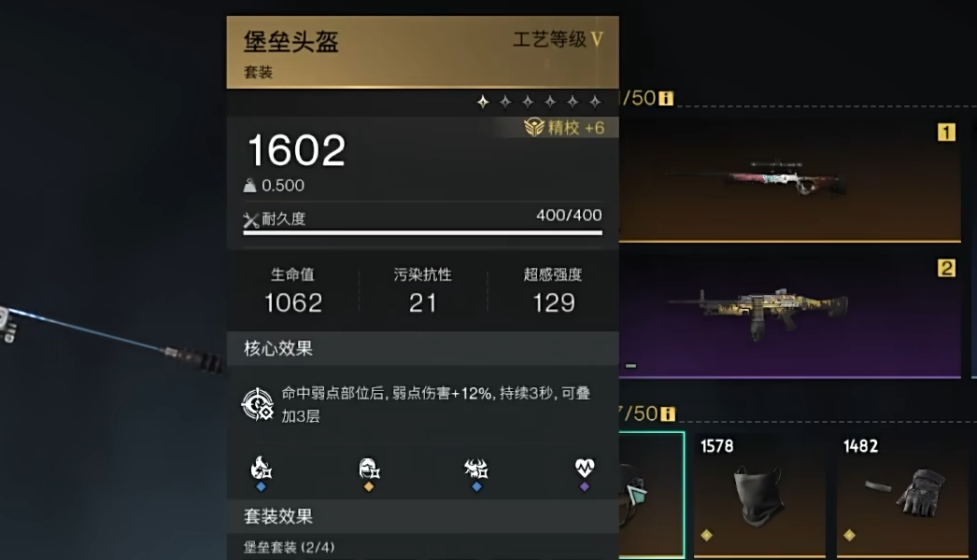Click the durability 400/400 progress bar
This screenshot has width=977, height=560.
click(x=422, y=233)
